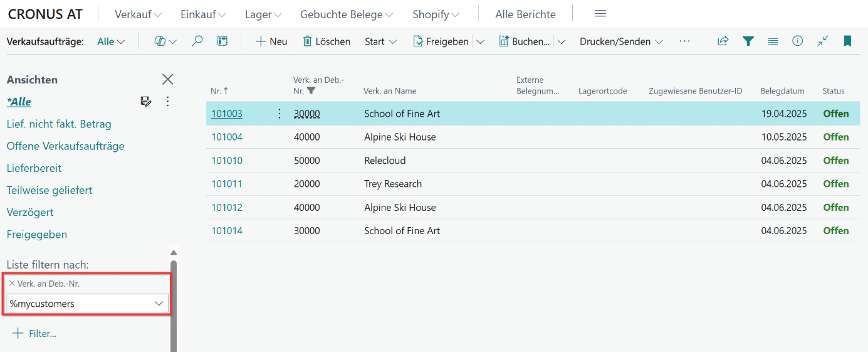Open the Gebuchte Belege menu
Viewport: 868px width, 352px height.
(x=346, y=14)
